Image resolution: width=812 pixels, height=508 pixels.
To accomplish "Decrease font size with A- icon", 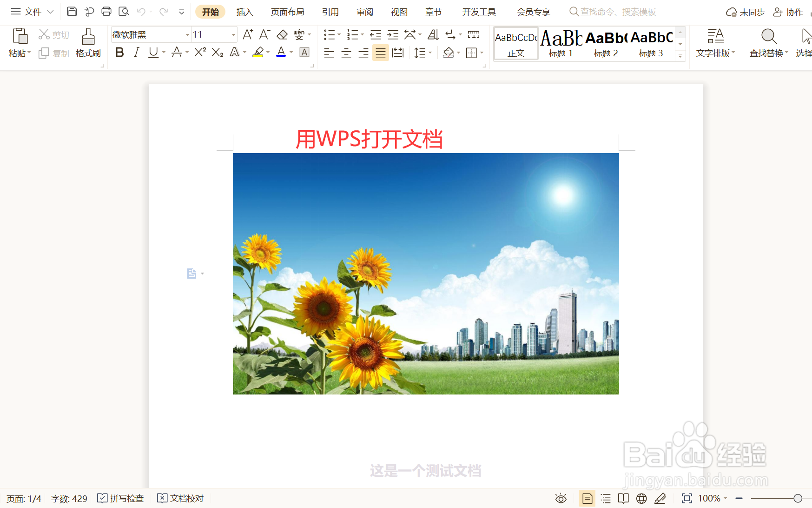I will click(x=264, y=34).
